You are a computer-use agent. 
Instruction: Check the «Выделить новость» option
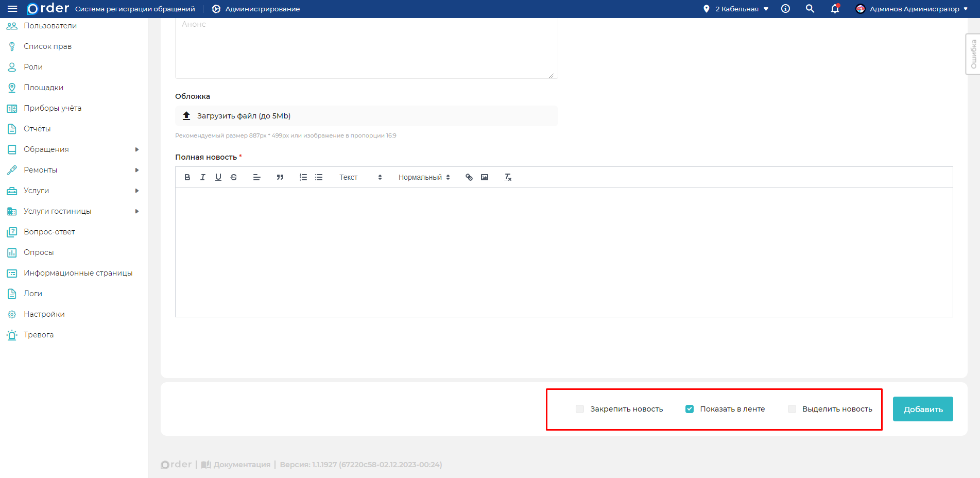tap(792, 409)
